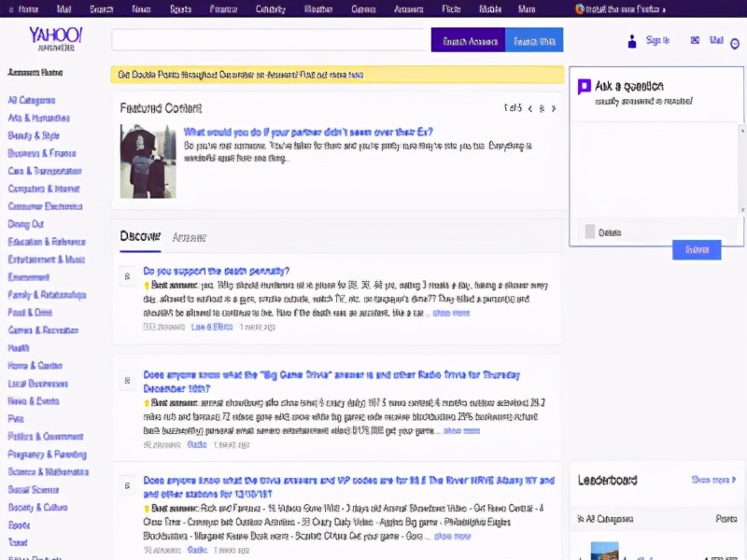Open the Thursday radio trivia question
The width and height of the screenshot is (747, 560).
[x=331, y=382]
